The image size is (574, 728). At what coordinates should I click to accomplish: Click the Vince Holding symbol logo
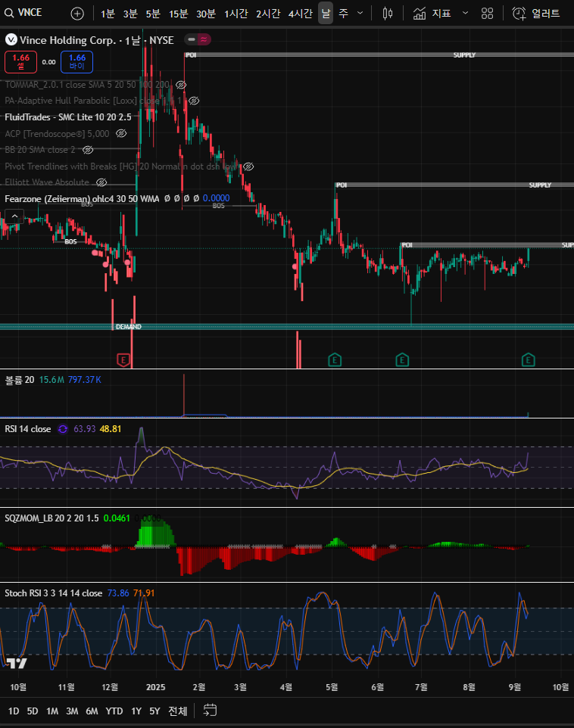coord(11,40)
